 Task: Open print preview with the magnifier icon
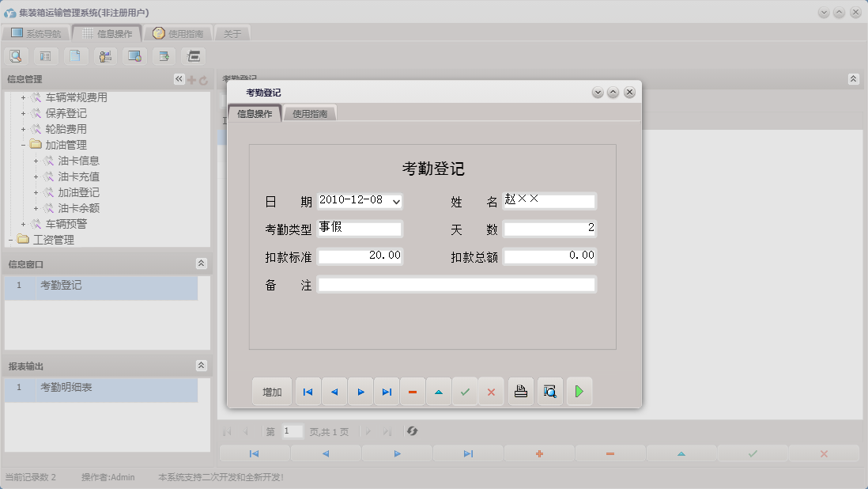coord(549,391)
